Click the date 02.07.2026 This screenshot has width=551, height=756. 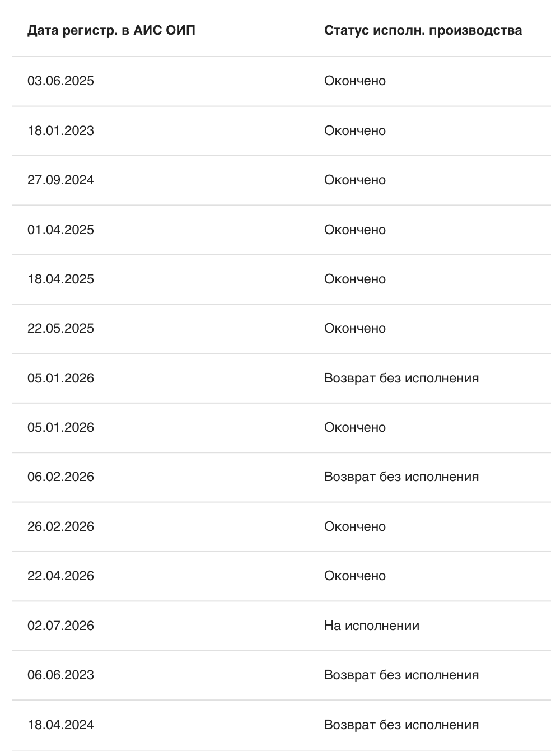click(60, 626)
